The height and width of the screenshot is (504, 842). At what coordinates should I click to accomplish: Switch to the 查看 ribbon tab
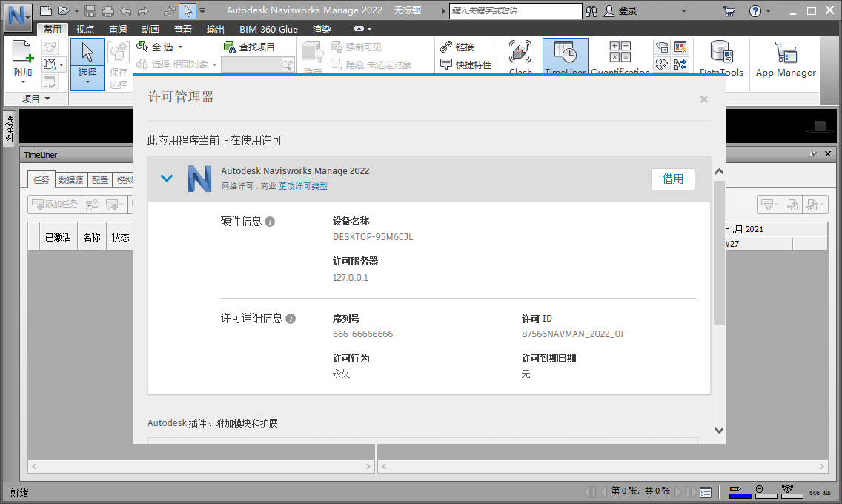182,30
